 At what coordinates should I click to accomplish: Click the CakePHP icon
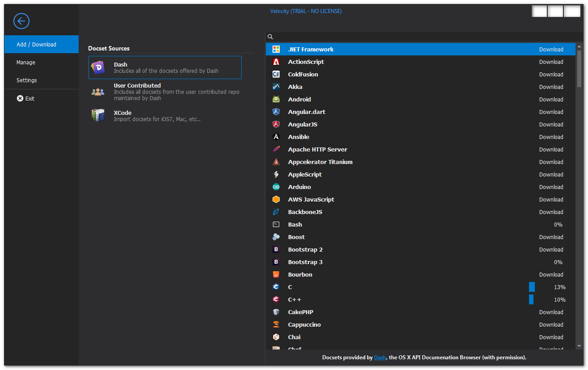click(276, 312)
